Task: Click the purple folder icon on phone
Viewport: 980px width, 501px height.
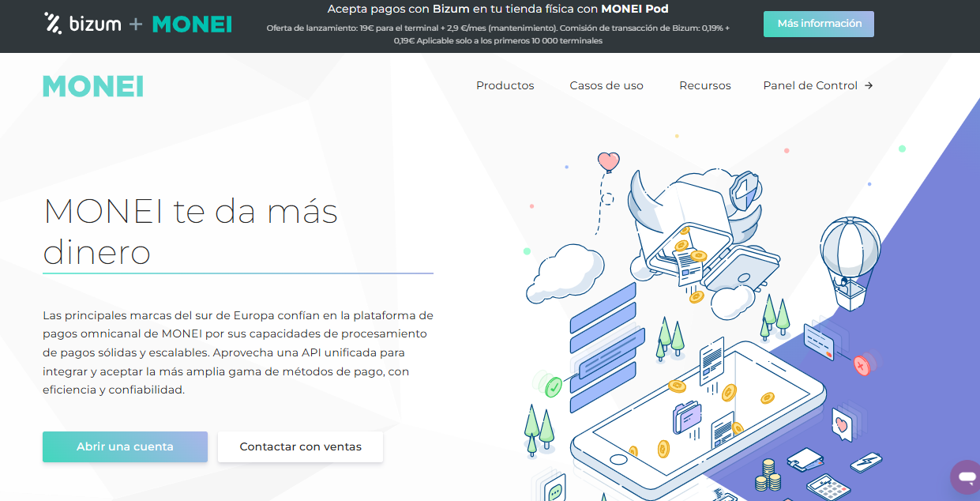Action: coord(686,417)
